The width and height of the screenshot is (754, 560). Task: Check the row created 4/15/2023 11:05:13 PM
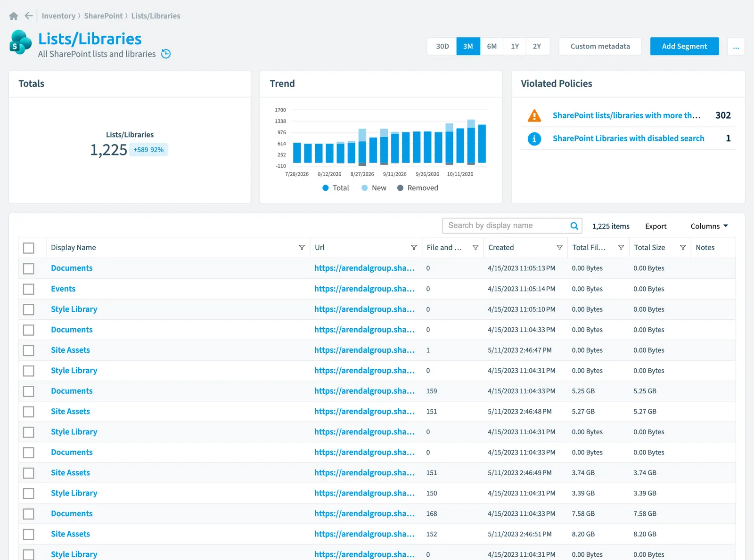(29, 268)
